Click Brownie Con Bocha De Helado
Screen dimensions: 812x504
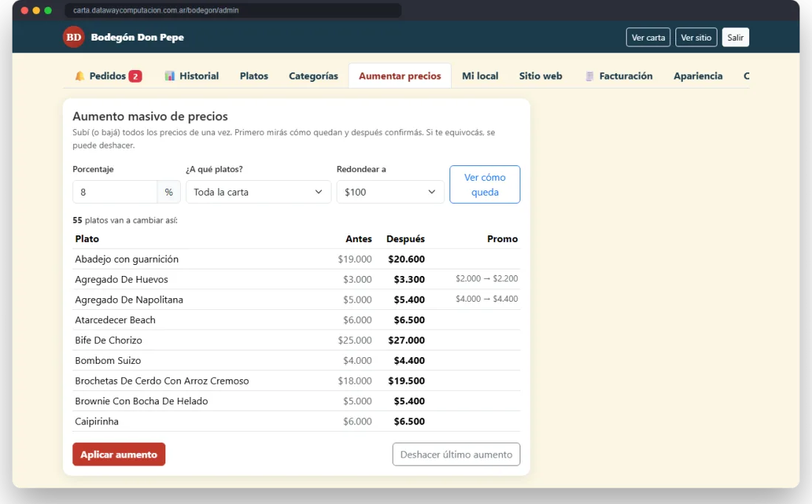[142, 401]
